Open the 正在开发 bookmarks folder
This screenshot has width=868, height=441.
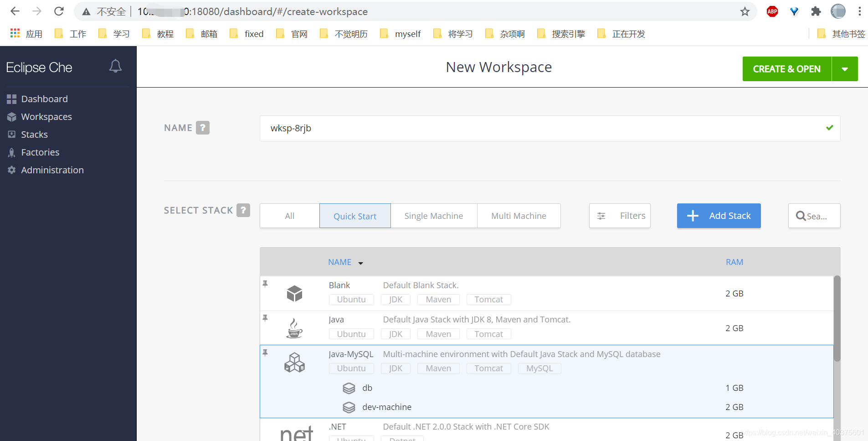[621, 34]
